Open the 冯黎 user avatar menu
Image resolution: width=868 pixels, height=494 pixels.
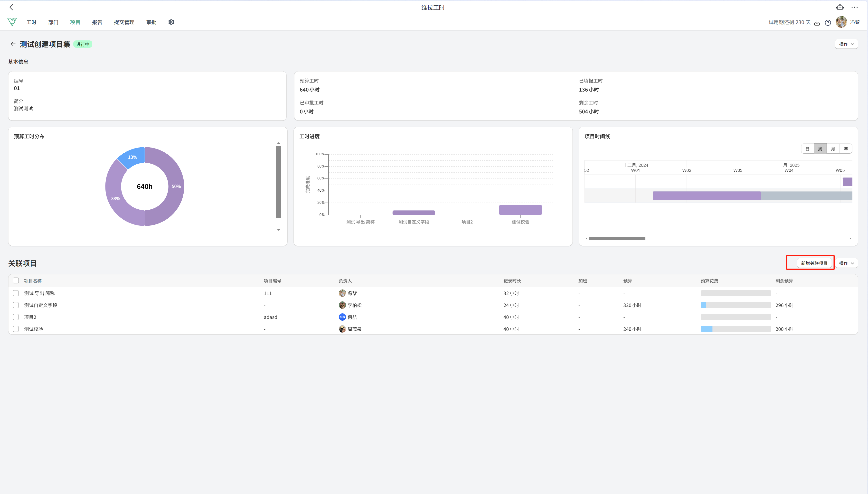pos(841,22)
